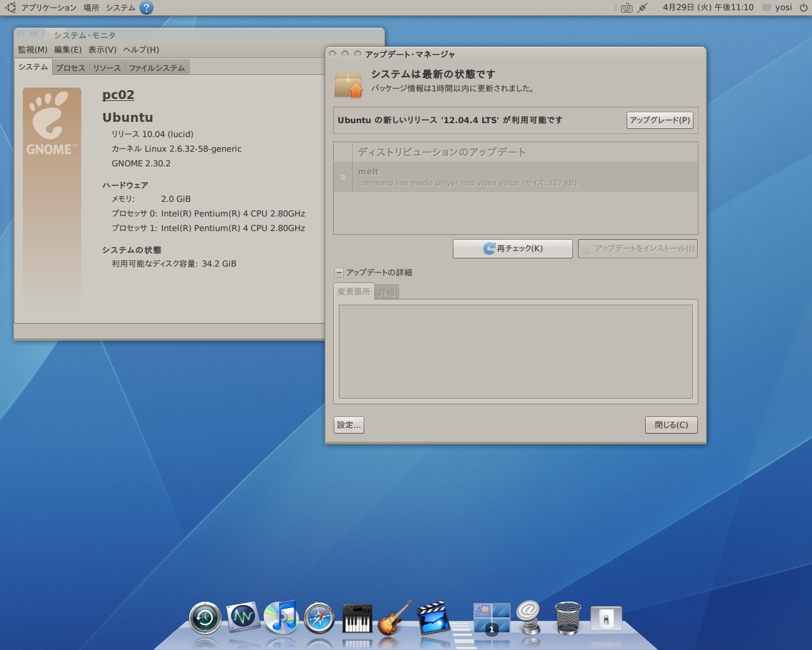Open the iTunes music note dock icon
Viewport: 812px width, 650px height.
click(280, 617)
